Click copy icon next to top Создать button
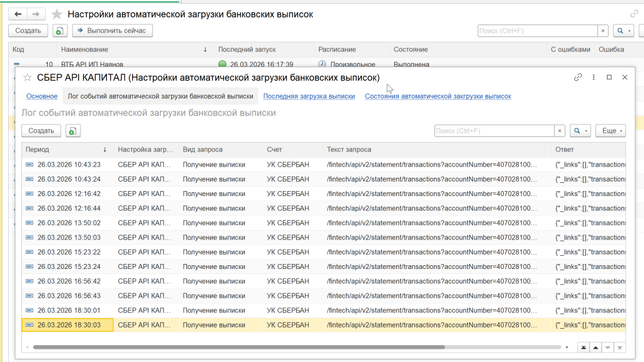Screen dimensions: 644x362 coord(60,30)
